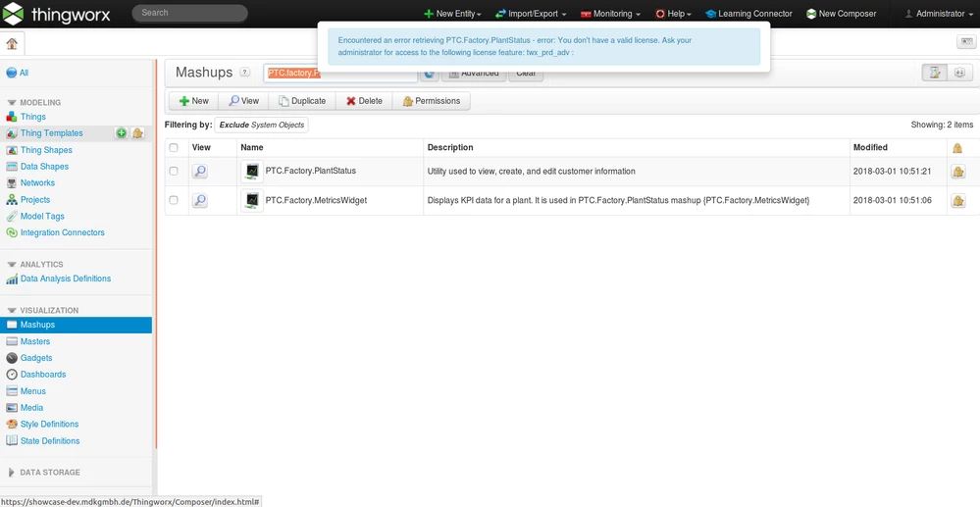This screenshot has width=980, height=507.
Task: Open Learning Connector from top bar
Action: (x=748, y=14)
